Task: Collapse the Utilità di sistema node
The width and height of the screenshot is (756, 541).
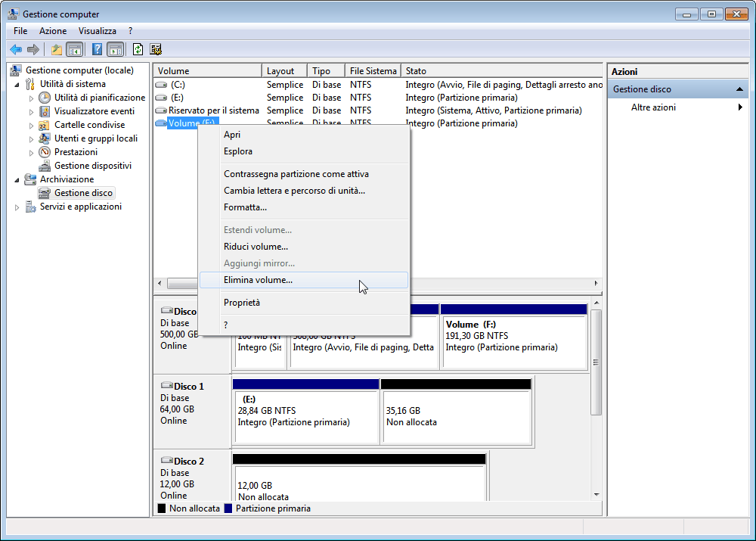Action: coord(17,85)
